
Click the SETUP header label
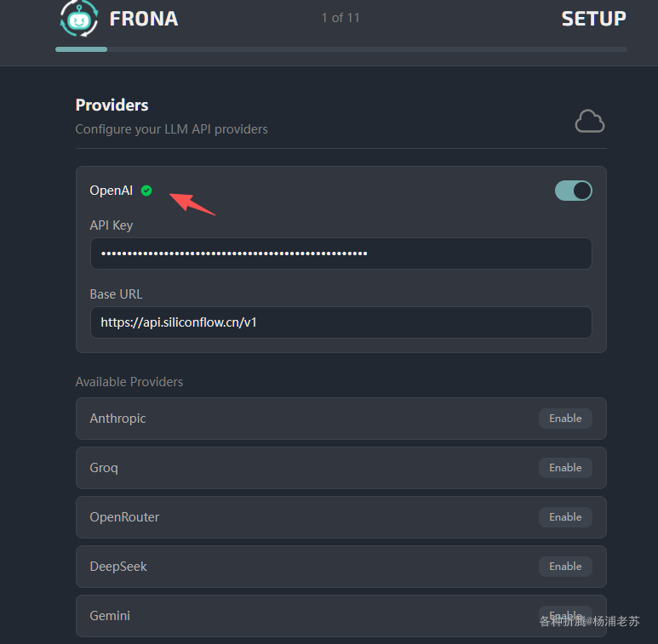593,19
